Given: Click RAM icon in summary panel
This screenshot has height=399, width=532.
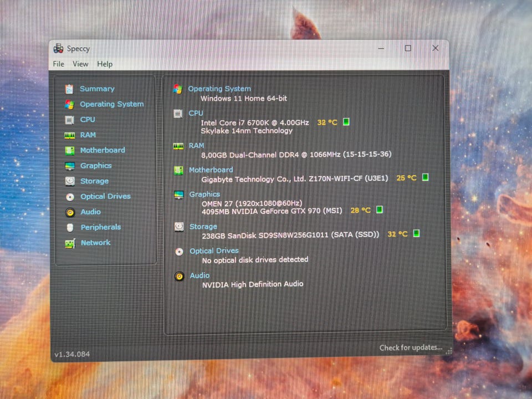Looking at the screenshot, I should [x=178, y=146].
